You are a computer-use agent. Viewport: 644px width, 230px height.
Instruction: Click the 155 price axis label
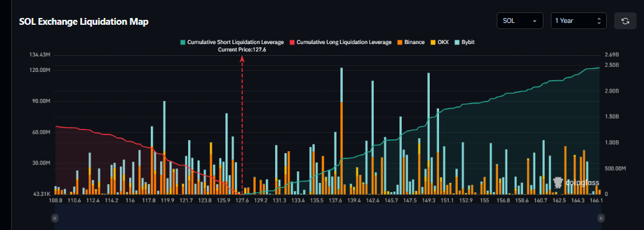[484, 200]
